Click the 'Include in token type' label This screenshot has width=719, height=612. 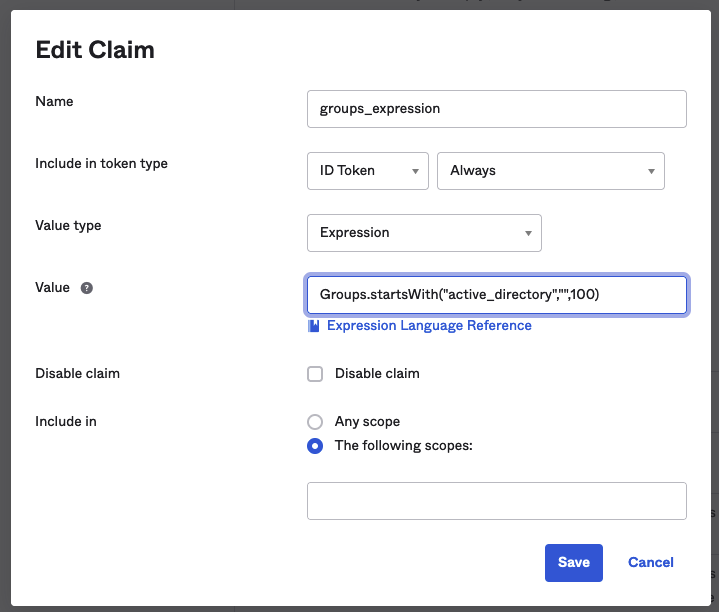[x=101, y=164]
